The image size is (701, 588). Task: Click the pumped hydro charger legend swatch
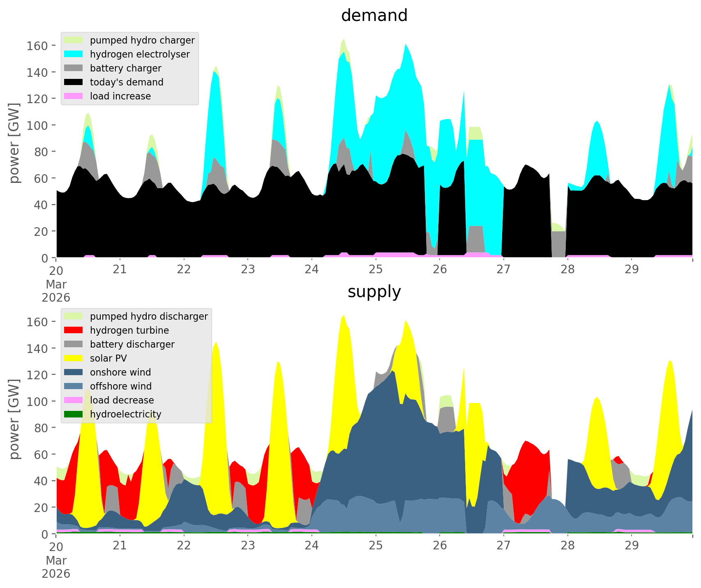click(74, 40)
